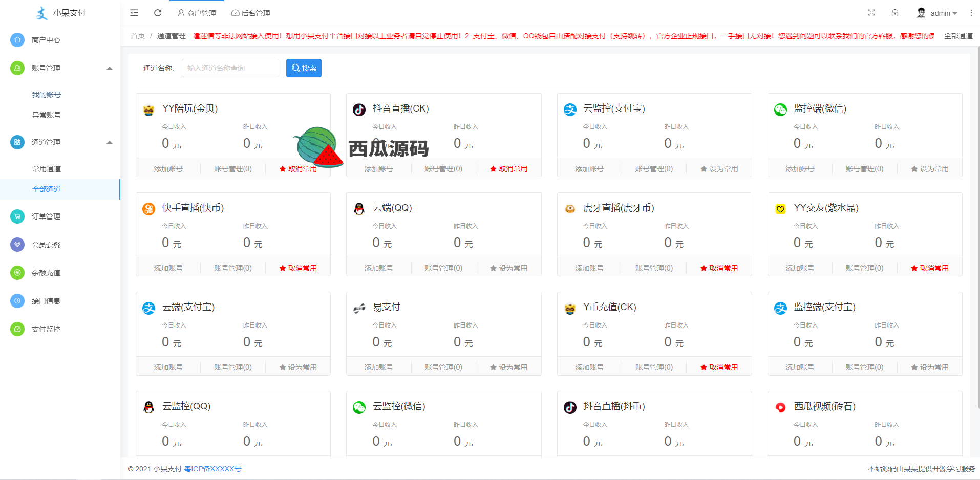Set 易支付 as 常用 channel

[x=508, y=367]
